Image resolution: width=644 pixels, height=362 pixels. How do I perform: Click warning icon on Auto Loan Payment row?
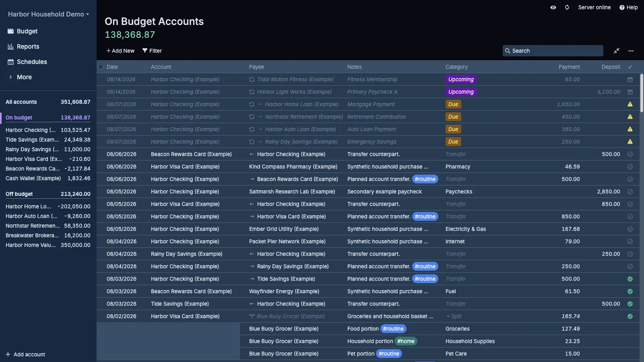pos(630,129)
